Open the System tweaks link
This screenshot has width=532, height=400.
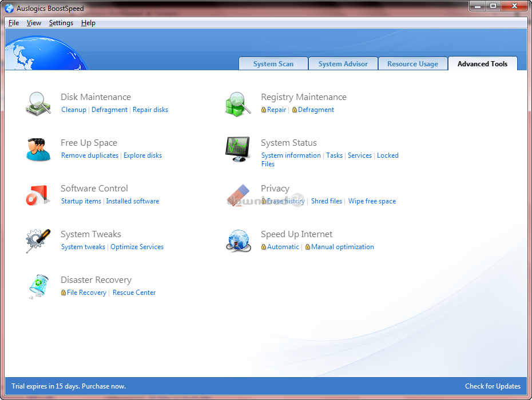pos(83,247)
